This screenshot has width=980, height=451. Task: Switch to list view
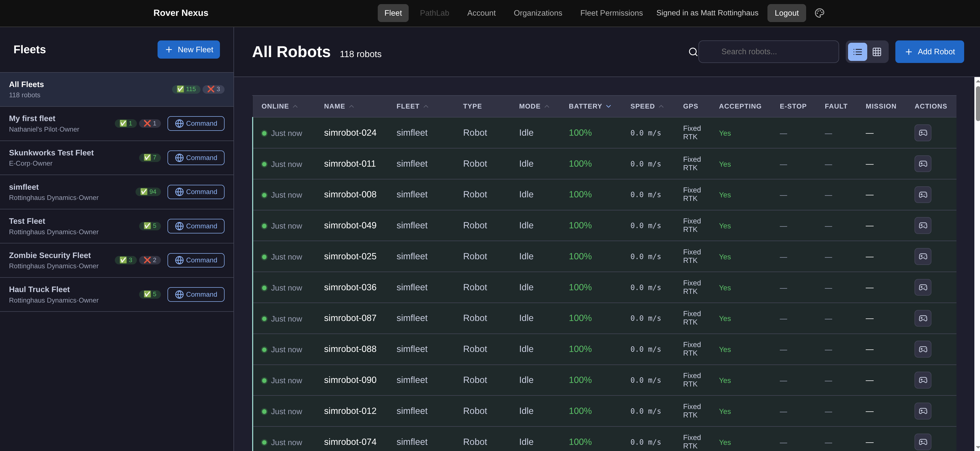(857, 52)
